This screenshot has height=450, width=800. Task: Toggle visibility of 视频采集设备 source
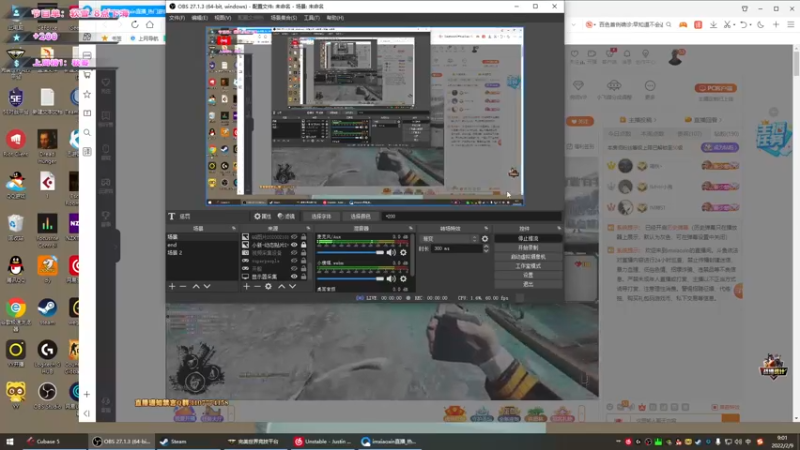(x=294, y=253)
